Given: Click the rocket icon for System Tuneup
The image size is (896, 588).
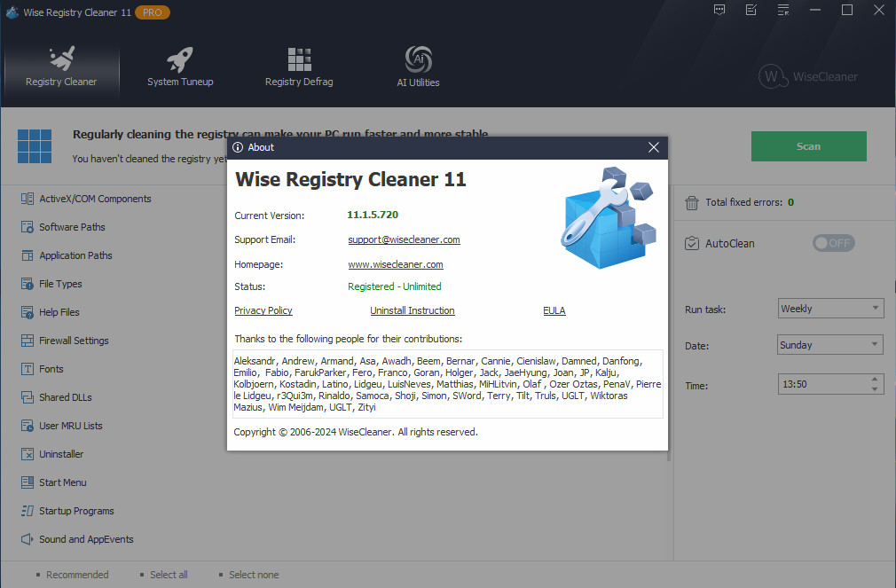Looking at the screenshot, I should pos(179,59).
